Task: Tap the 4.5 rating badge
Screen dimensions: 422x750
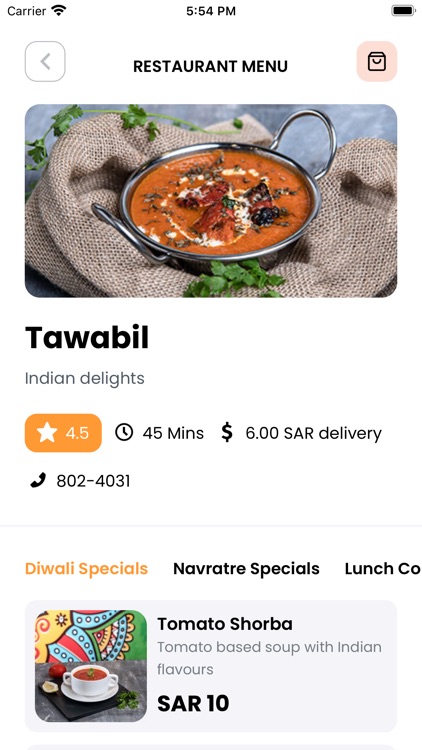Action: pyautogui.click(x=63, y=433)
